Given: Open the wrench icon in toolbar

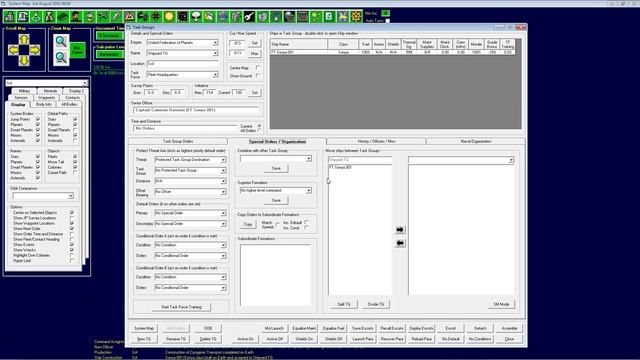Looking at the screenshot, I should (249, 17).
